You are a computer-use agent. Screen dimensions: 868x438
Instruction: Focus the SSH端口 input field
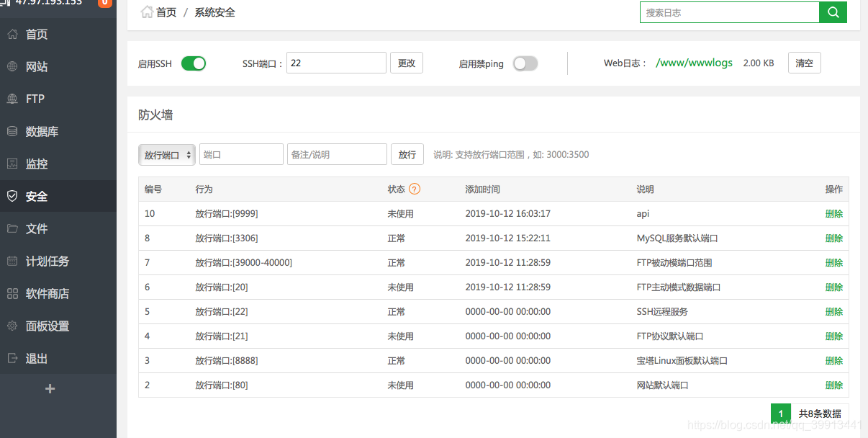point(336,63)
